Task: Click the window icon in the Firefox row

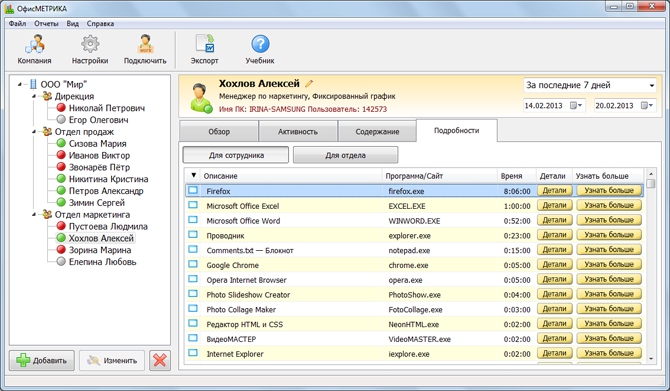Action: [x=193, y=190]
